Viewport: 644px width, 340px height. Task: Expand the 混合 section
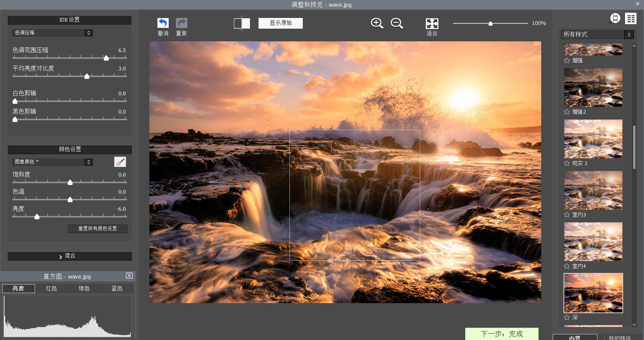point(69,256)
